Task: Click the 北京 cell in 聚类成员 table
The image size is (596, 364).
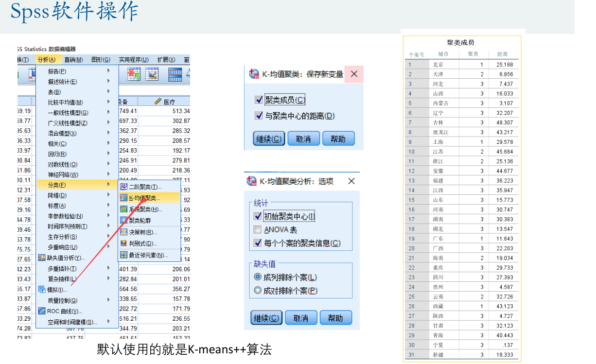Action: click(438, 64)
